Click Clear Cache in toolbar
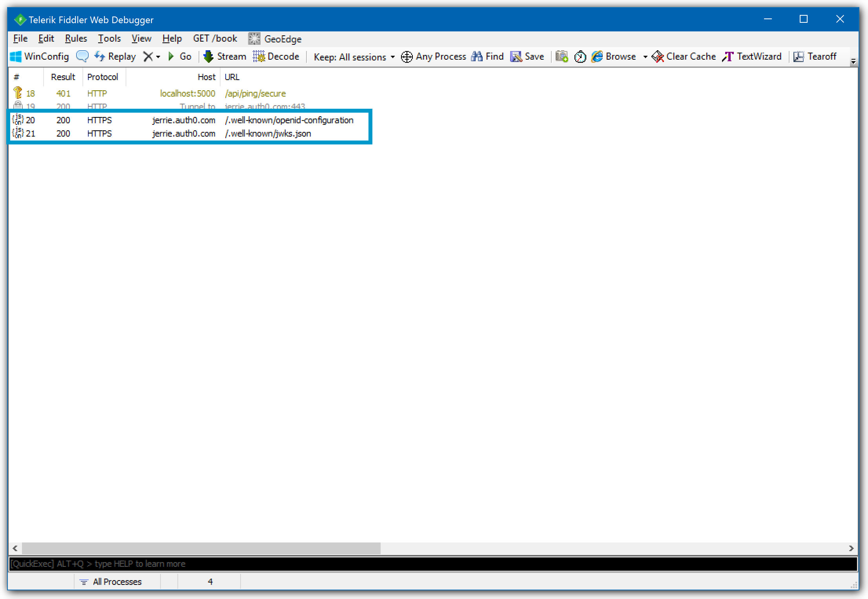 point(684,57)
